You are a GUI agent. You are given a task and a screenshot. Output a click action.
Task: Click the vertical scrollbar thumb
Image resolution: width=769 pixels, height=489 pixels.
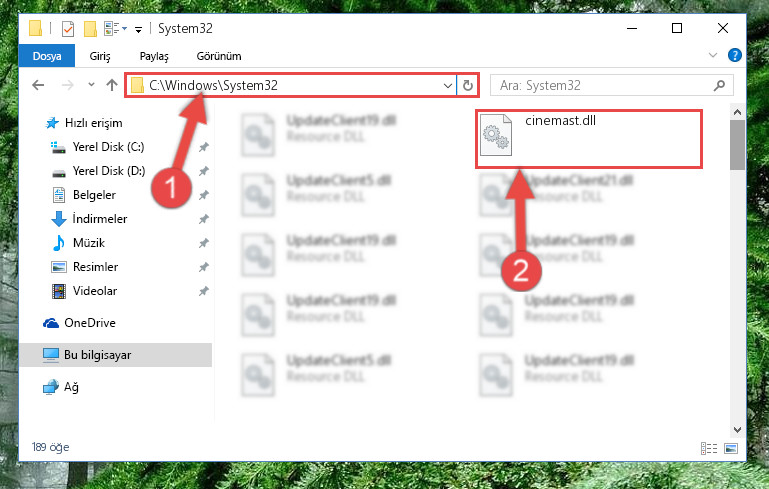737,145
